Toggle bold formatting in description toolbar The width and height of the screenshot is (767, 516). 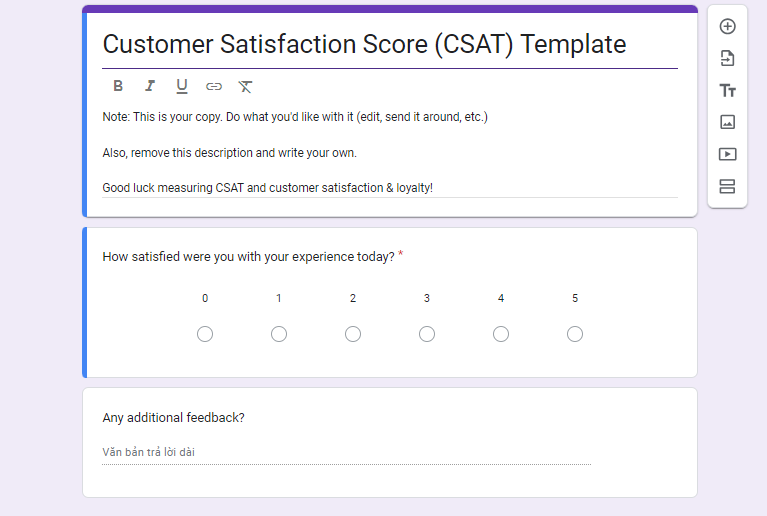click(118, 86)
